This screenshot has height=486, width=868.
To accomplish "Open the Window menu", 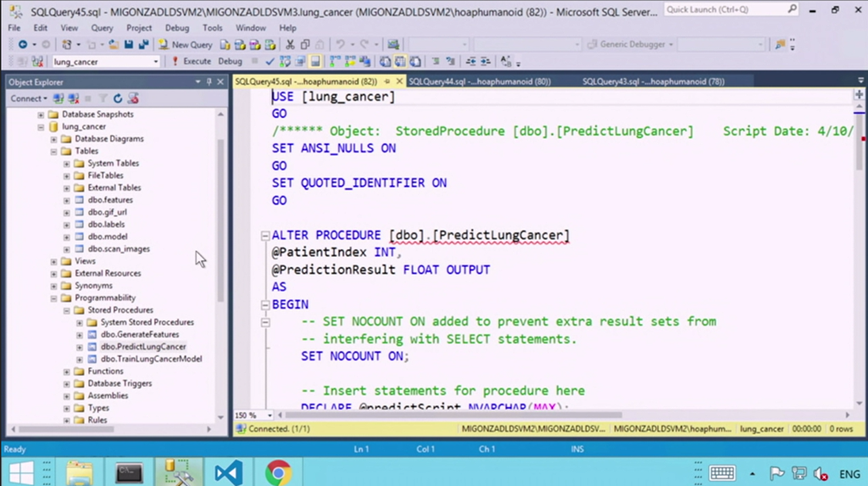I will [250, 28].
